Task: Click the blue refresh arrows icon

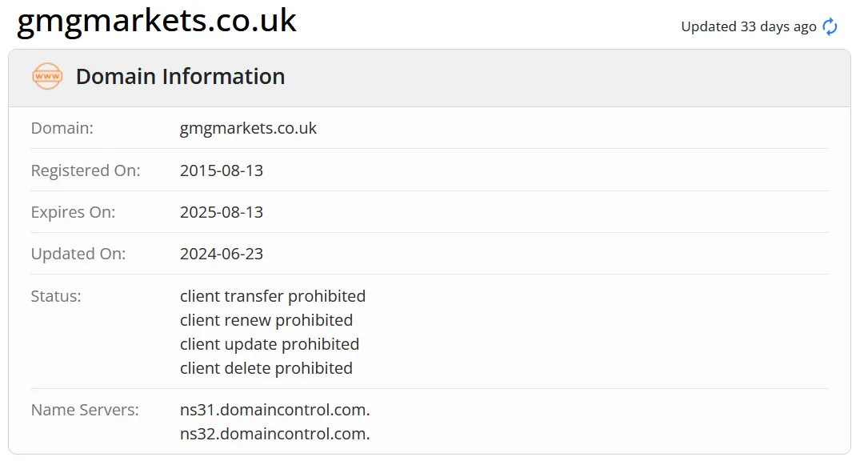Action: pyautogui.click(x=830, y=26)
